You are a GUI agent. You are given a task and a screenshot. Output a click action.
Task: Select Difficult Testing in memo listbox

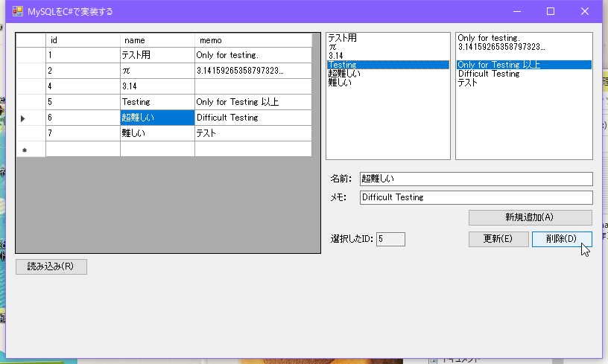coord(524,74)
